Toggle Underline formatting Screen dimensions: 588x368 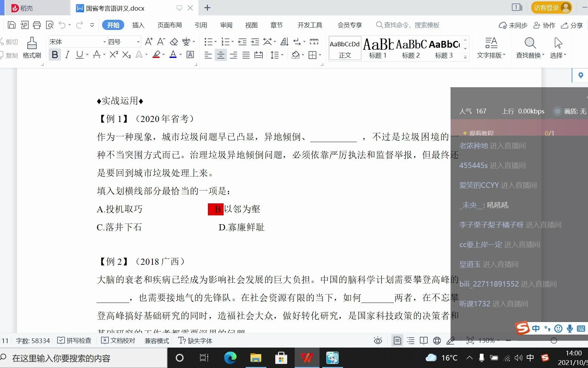79,55
